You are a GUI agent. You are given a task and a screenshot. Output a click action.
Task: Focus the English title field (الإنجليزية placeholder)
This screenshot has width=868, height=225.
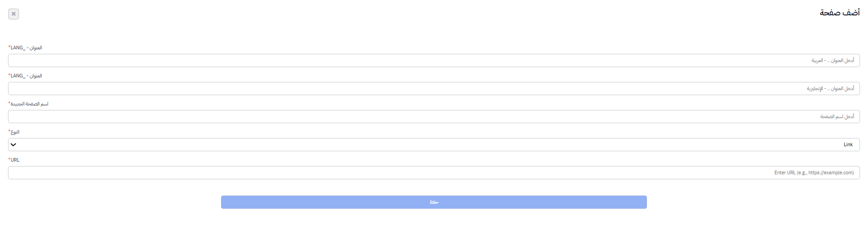click(434, 88)
